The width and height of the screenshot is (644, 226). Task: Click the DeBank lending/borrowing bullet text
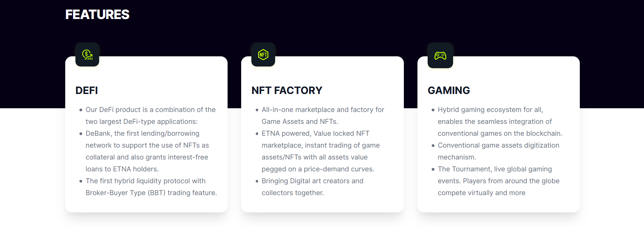pyautogui.click(x=147, y=151)
